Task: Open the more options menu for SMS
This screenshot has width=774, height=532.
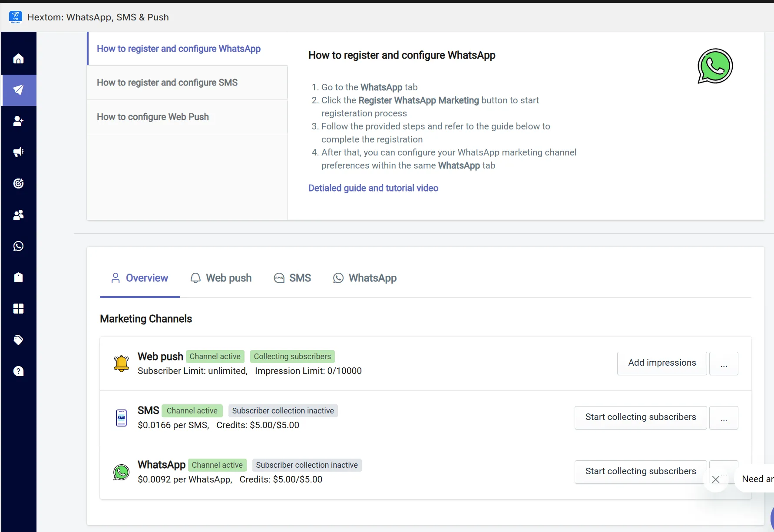Action: click(x=724, y=418)
